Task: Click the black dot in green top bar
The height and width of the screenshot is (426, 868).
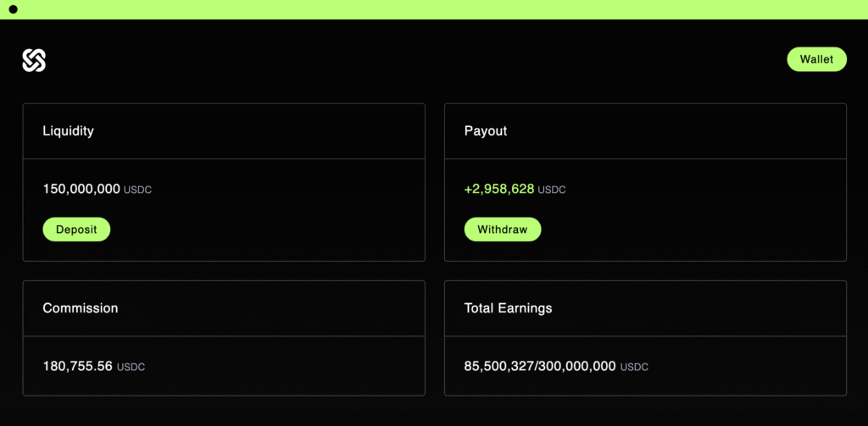Action: point(13,9)
